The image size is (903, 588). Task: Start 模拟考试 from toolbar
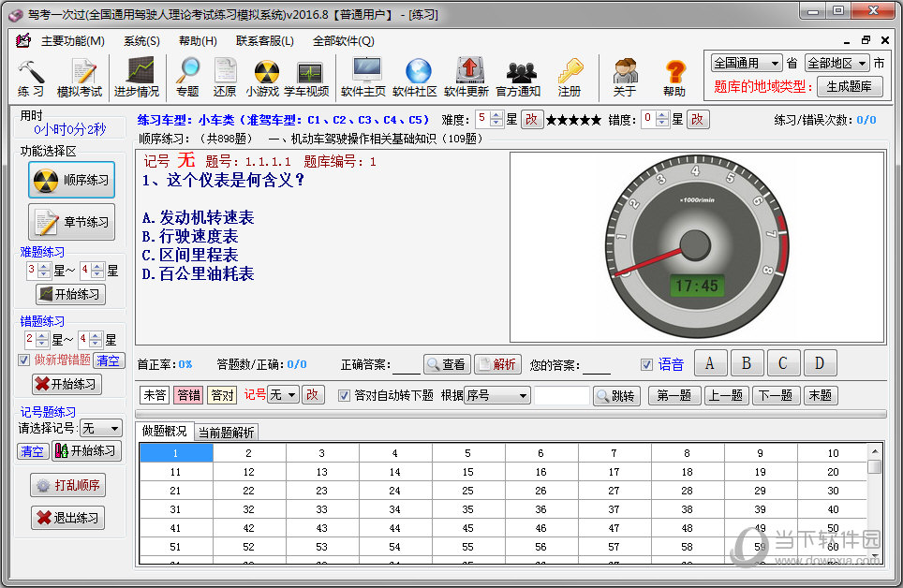tap(80, 78)
